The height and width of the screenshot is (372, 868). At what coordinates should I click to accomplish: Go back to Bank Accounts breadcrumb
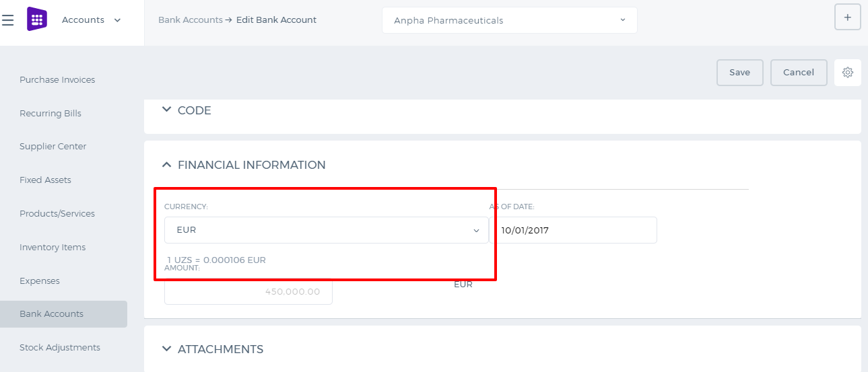pos(190,20)
